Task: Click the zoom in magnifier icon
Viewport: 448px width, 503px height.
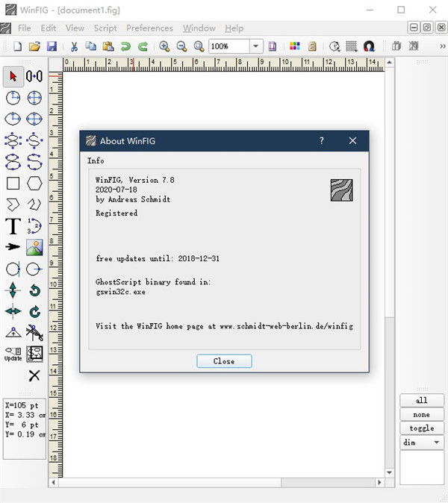Action: [x=164, y=46]
